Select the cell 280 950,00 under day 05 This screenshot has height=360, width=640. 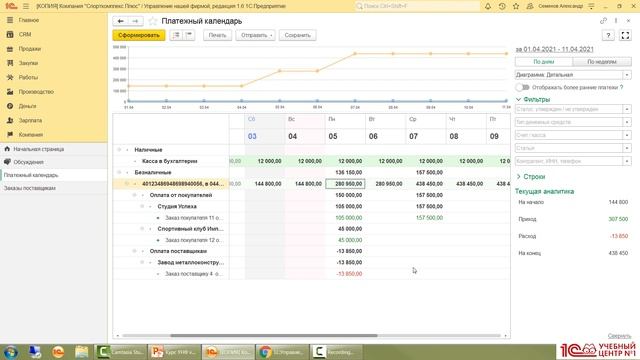(x=345, y=184)
